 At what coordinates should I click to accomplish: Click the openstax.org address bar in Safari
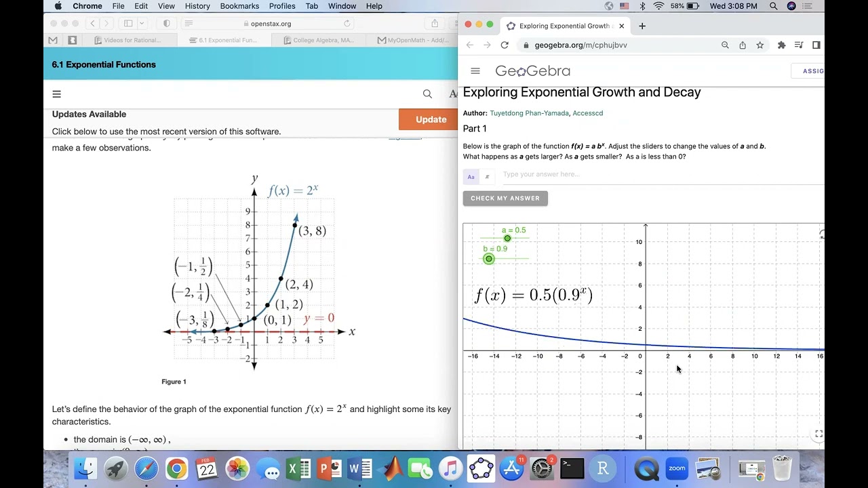tap(271, 23)
